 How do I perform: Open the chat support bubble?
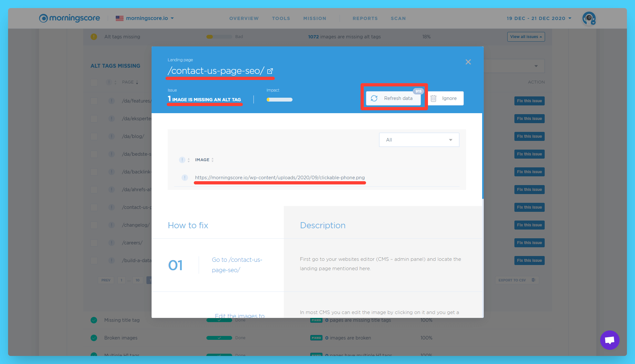[x=610, y=340]
